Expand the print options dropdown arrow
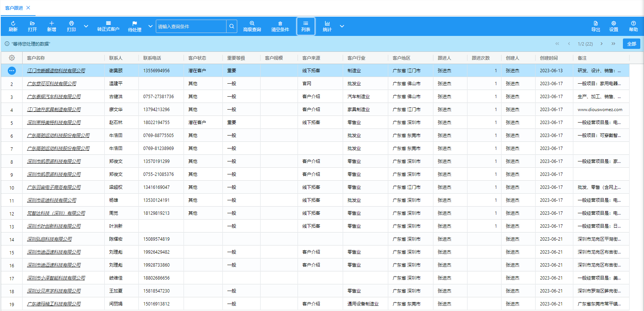The image size is (644, 311). click(x=86, y=26)
